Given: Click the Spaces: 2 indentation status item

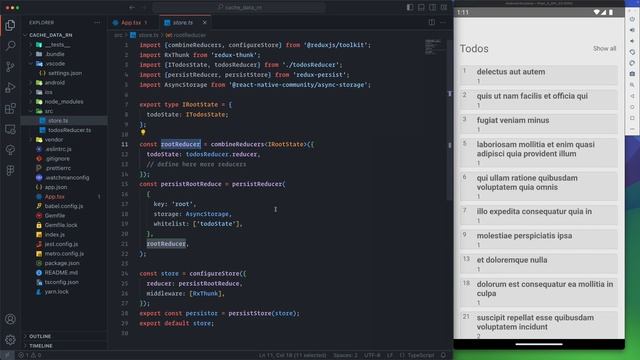Looking at the screenshot, I should 345,355.
